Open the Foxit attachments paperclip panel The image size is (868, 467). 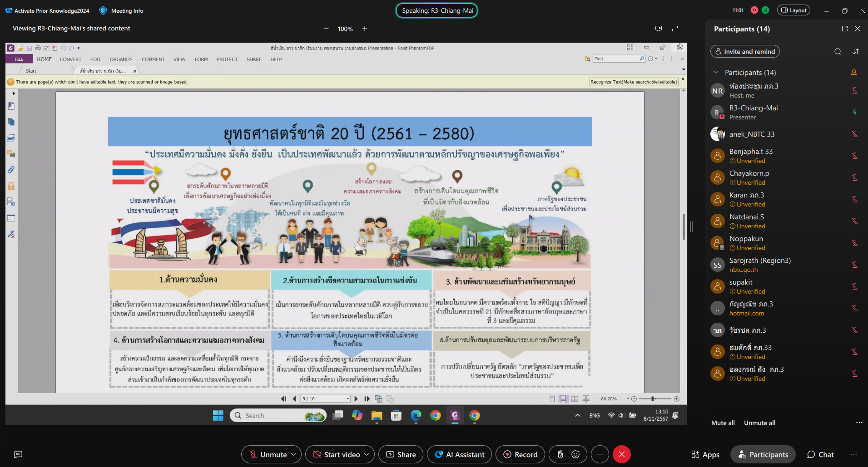pyautogui.click(x=11, y=170)
